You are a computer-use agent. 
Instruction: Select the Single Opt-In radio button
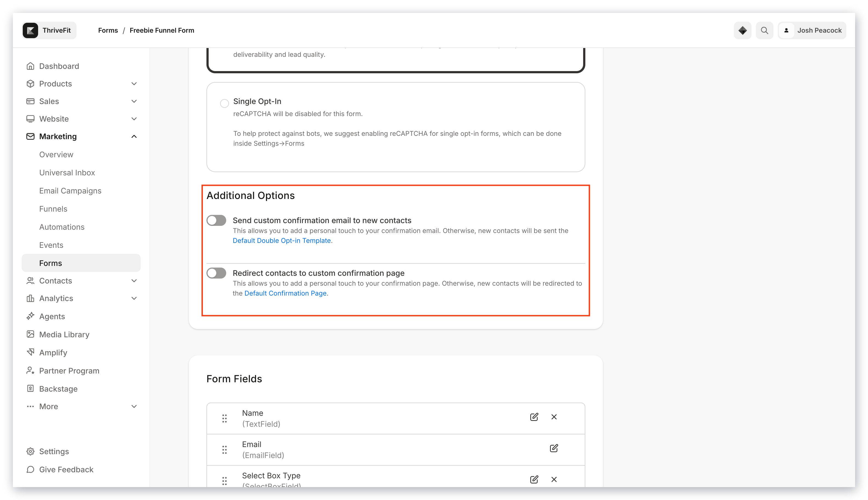[x=224, y=103]
